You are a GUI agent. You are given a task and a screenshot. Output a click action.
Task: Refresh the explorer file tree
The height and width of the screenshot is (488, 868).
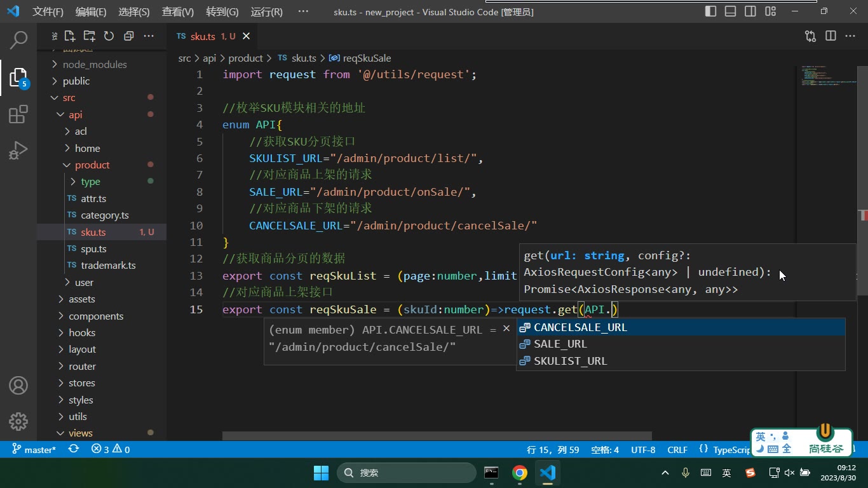(x=109, y=36)
